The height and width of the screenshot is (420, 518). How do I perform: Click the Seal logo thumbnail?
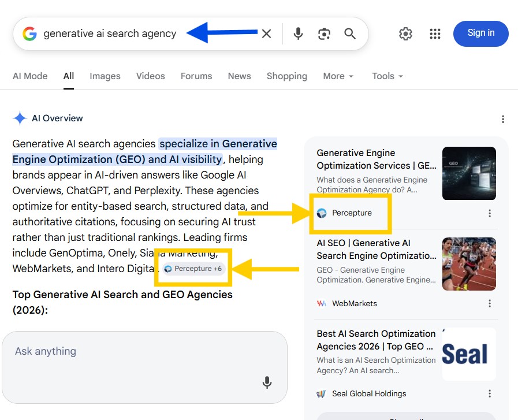tap(469, 354)
